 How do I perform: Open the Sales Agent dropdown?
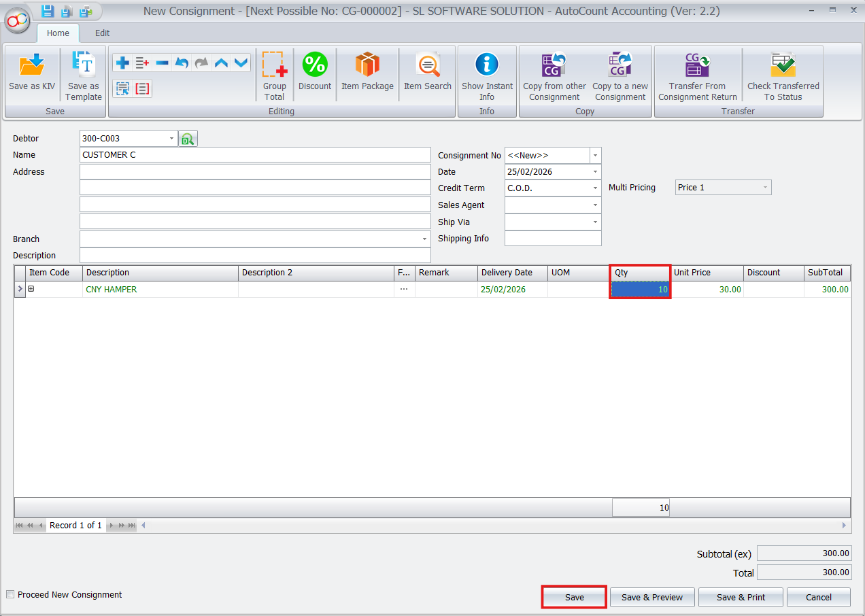595,205
